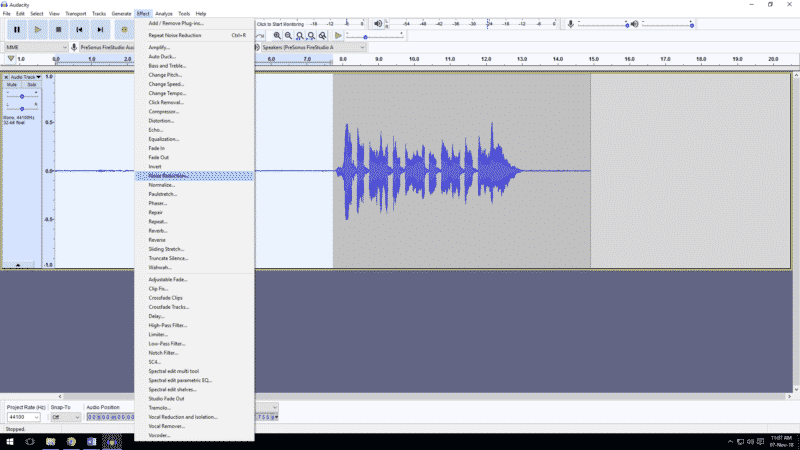Open the Analyze menu
This screenshot has width=800, height=450.
164,13
